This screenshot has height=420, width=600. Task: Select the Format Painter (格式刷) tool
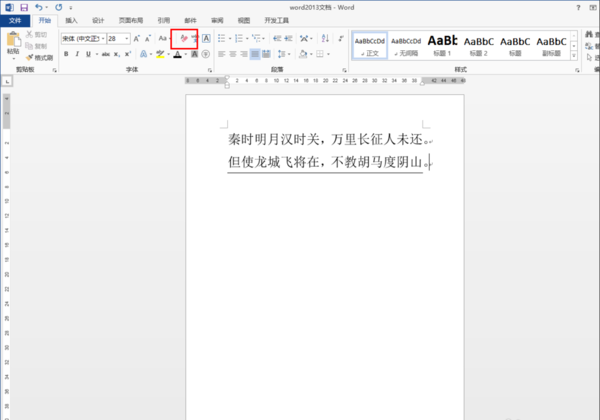click(x=39, y=57)
